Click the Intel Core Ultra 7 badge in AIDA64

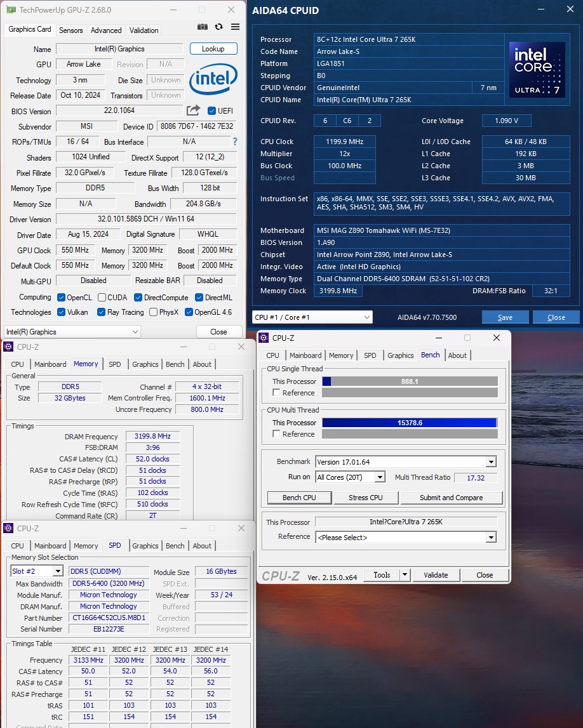(537, 70)
